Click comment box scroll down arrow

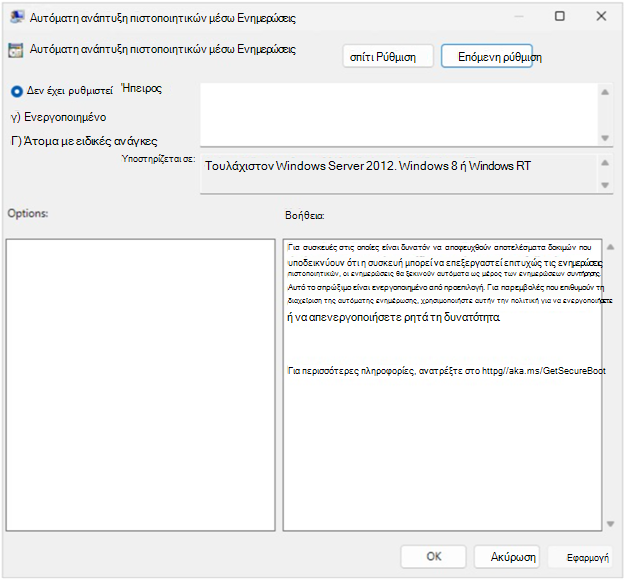tap(605, 138)
